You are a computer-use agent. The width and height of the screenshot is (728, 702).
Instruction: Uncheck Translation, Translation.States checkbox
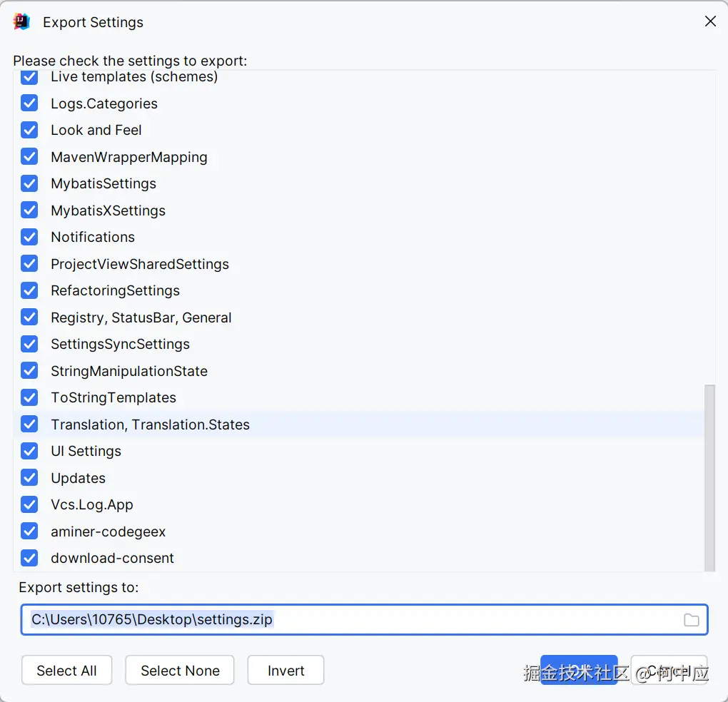(x=29, y=424)
